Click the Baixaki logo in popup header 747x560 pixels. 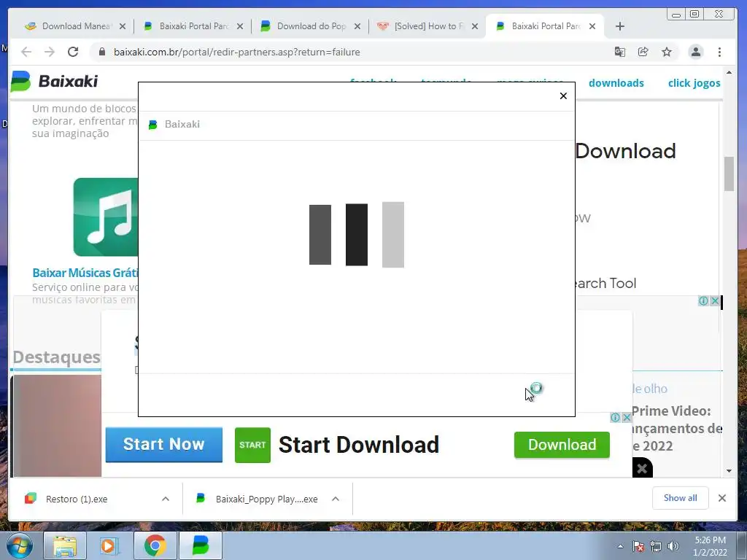coord(153,125)
